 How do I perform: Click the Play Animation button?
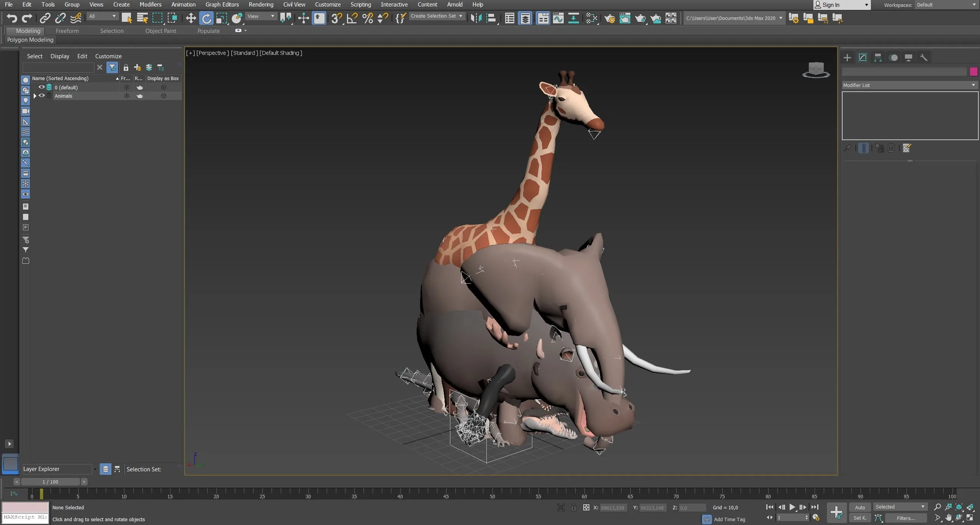click(x=792, y=507)
